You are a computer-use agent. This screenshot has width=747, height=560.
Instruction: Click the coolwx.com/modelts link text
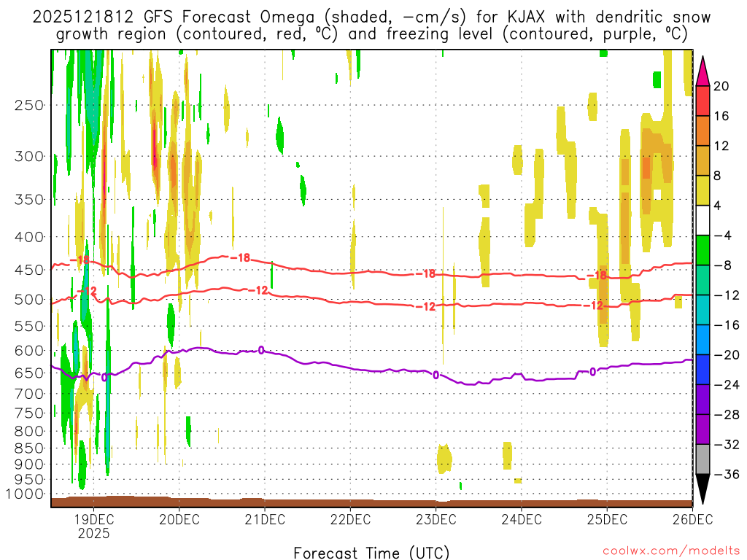[671, 551]
